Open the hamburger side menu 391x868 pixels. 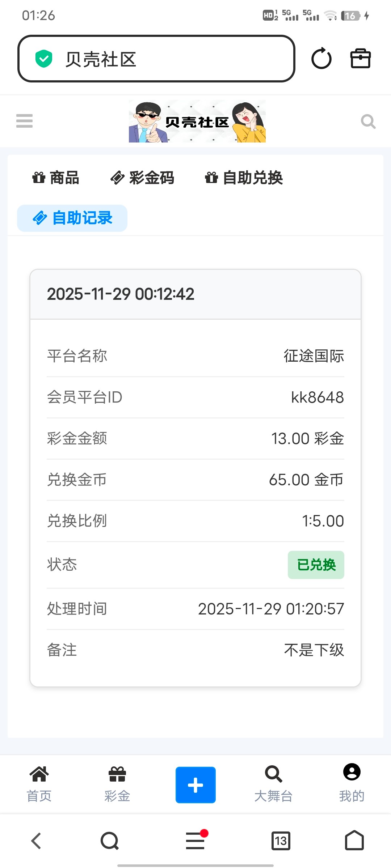[x=25, y=121]
